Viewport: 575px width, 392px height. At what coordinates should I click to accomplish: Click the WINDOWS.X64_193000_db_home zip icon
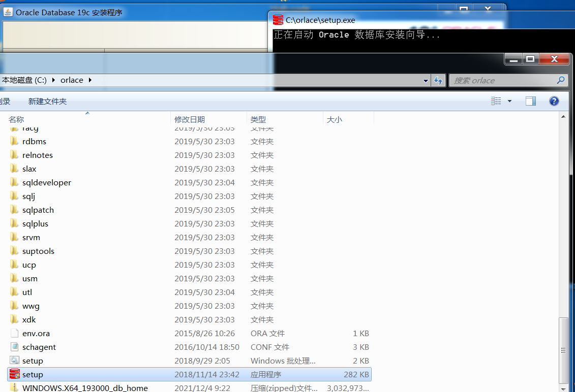(14, 387)
